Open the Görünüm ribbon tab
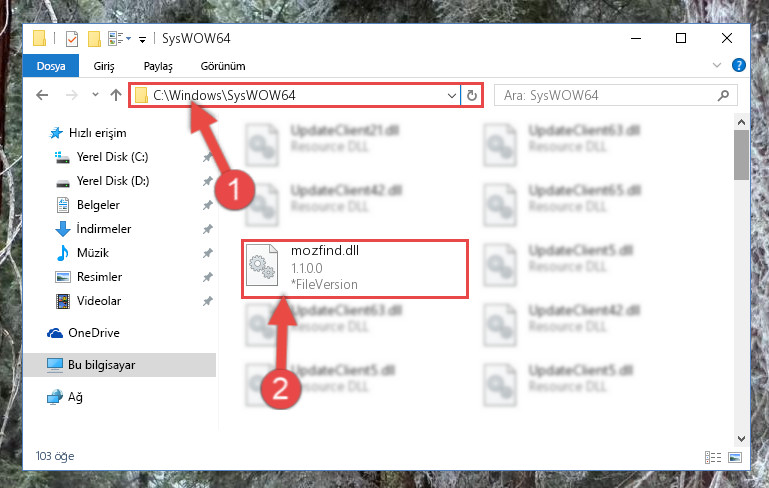 click(x=223, y=66)
